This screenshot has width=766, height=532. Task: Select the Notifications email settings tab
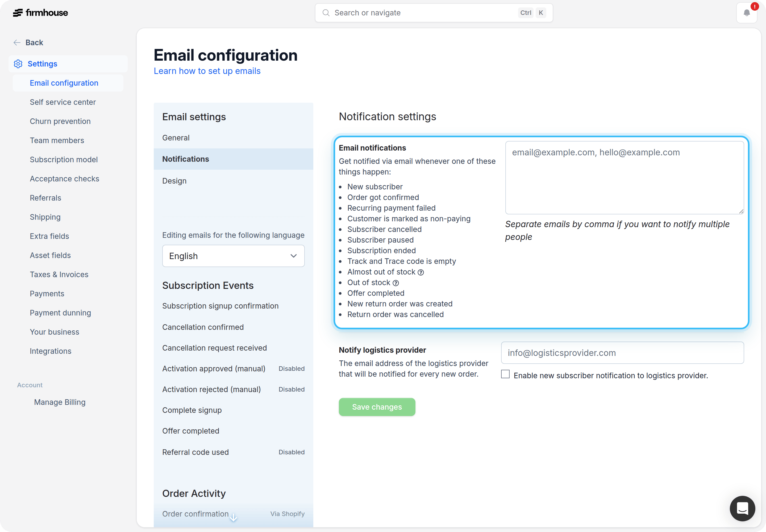click(233, 159)
